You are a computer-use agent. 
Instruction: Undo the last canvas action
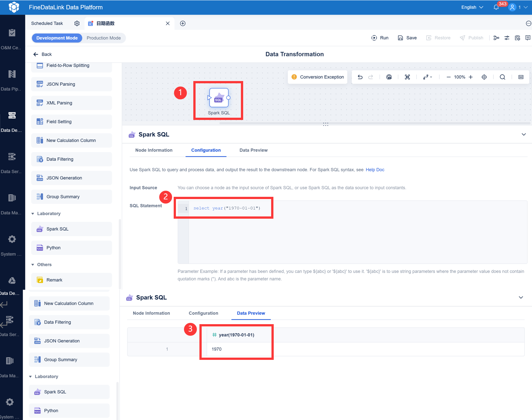(x=360, y=77)
